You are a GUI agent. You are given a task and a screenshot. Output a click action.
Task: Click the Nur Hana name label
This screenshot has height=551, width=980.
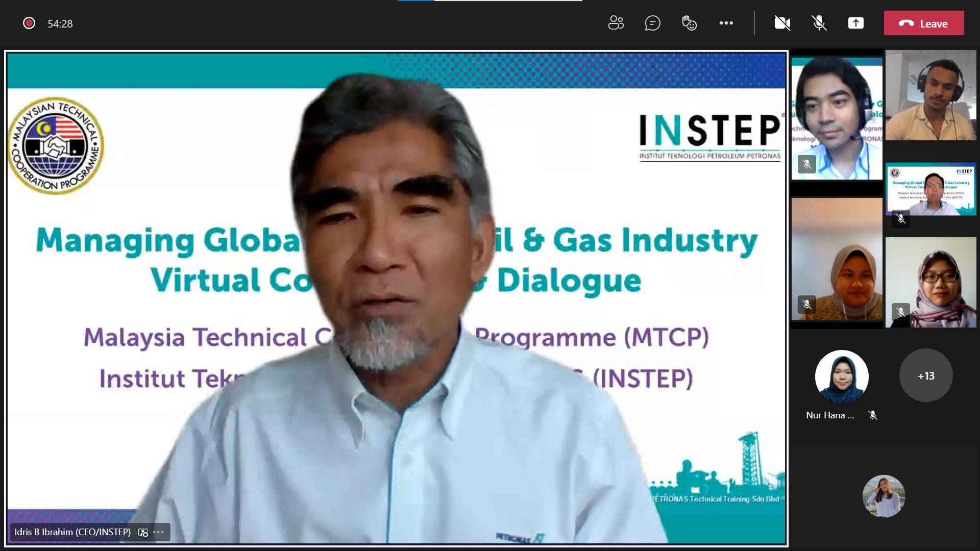[830, 415]
